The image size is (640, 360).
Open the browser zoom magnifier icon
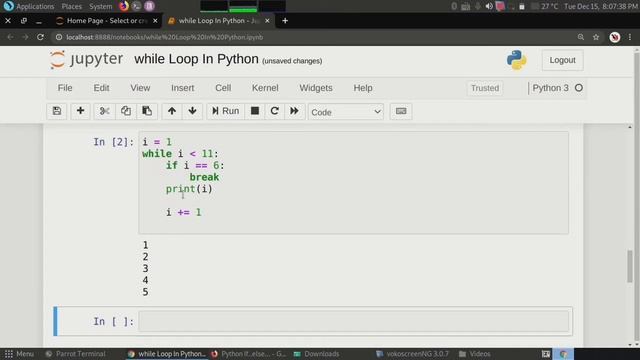(x=581, y=37)
